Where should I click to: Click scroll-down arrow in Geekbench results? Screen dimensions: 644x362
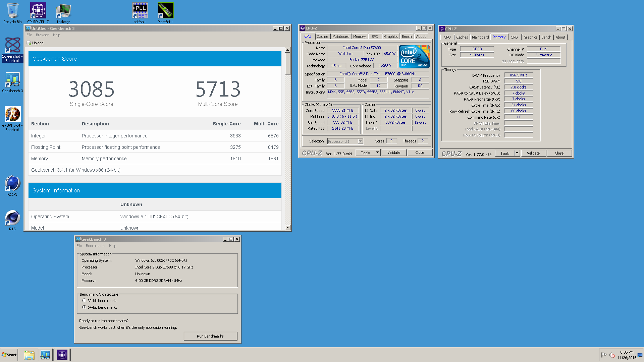(287, 228)
